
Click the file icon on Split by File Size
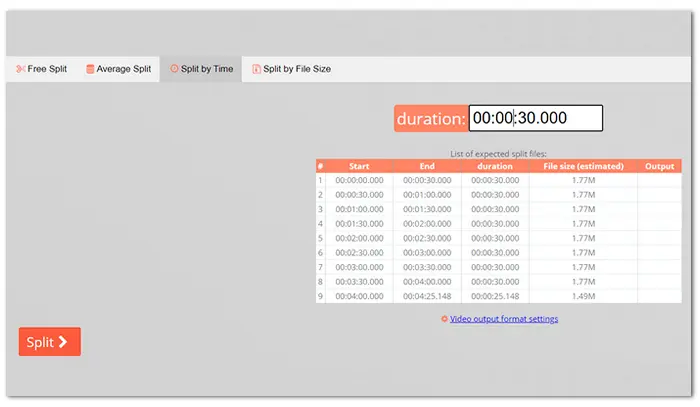click(256, 70)
